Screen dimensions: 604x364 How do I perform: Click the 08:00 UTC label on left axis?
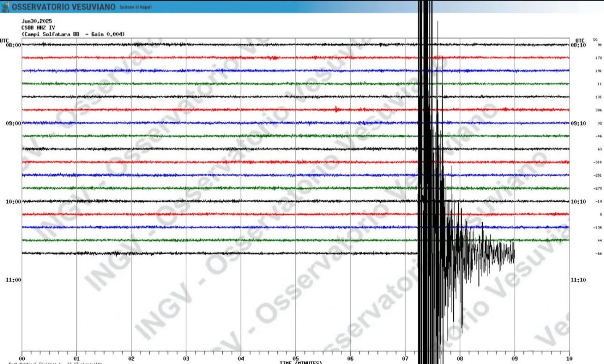point(13,45)
